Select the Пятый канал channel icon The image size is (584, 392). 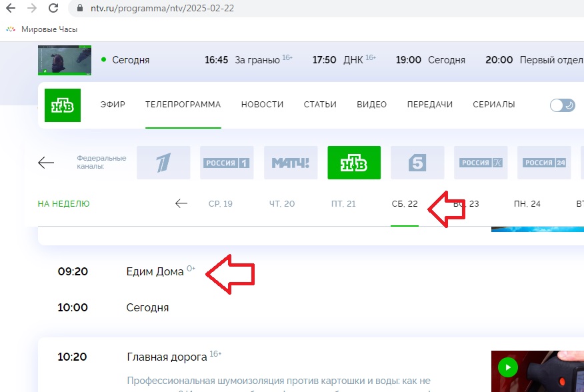click(417, 163)
